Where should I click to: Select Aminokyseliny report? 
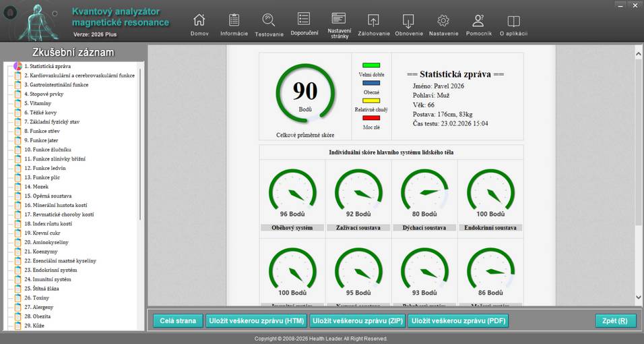tap(46, 242)
